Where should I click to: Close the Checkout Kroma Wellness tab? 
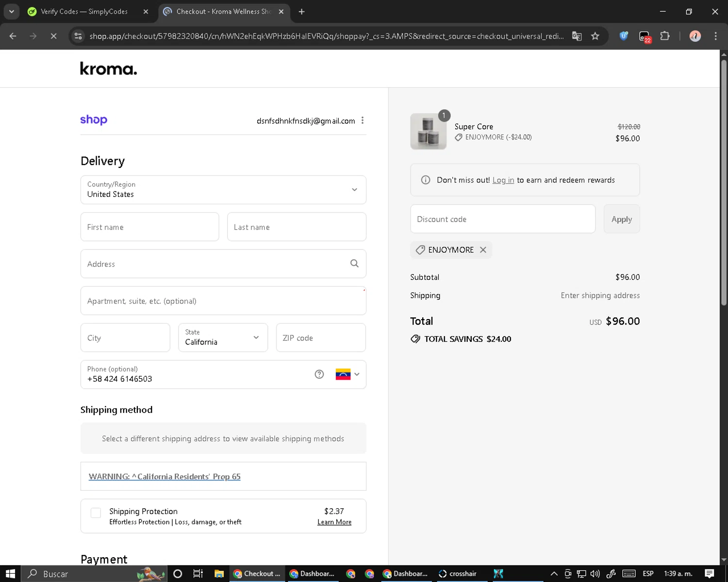click(x=281, y=12)
